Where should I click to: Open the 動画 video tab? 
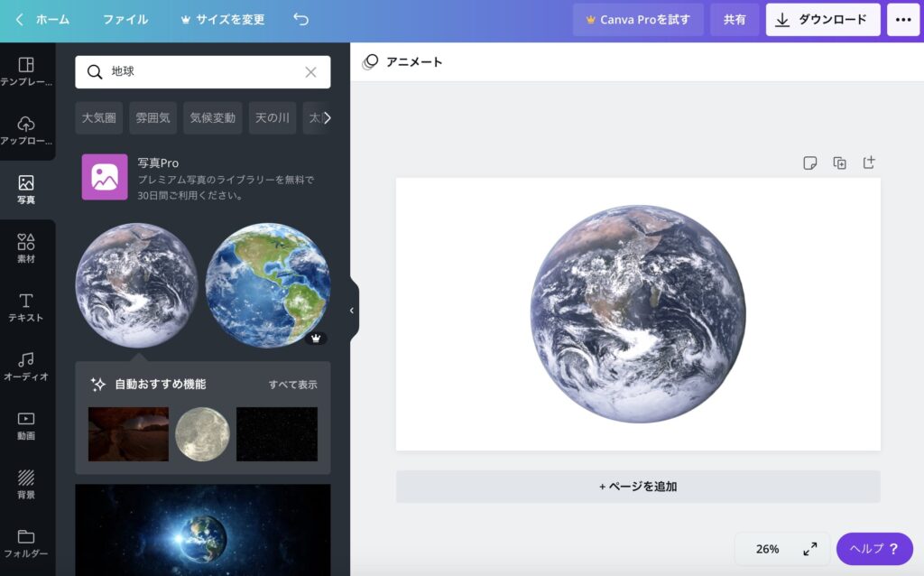pyautogui.click(x=26, y=425)
